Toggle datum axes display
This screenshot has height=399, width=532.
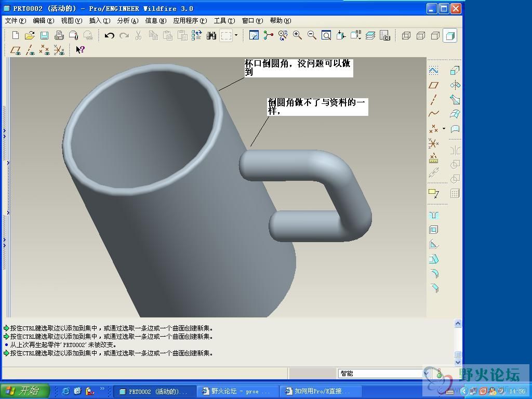[30, 50]
